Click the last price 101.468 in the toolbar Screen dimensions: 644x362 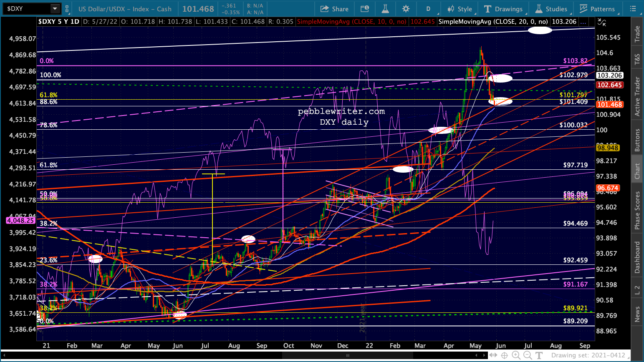(x=198, y=9)
